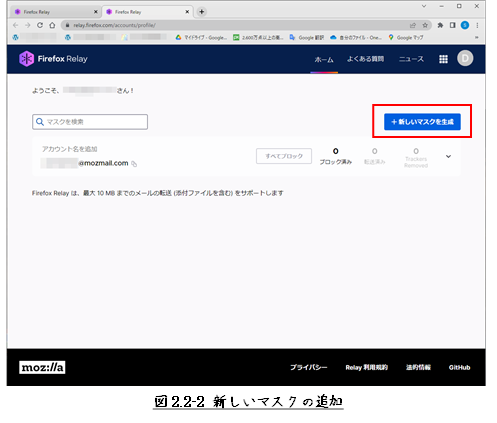Copy the mozmail.com mask address
Viewport: 497px width, 423px height.
[x=134, y=164]
